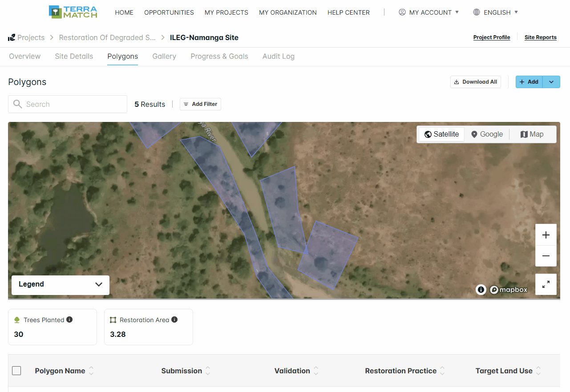570x392 pixels.
Task: Click the Restoration Area square icon
Action: (x=113, y=320)
